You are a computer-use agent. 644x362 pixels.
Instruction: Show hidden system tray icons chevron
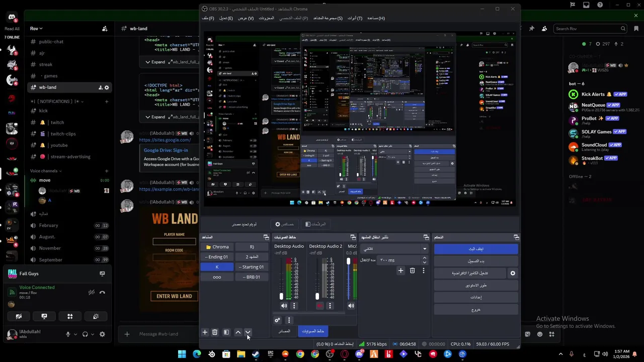click(x=560, y=354)
